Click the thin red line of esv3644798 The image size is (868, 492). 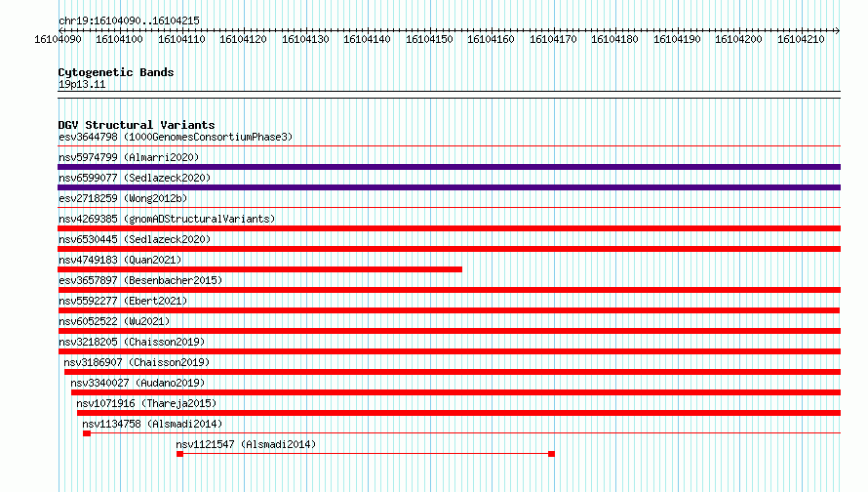(x=449, y=146)
